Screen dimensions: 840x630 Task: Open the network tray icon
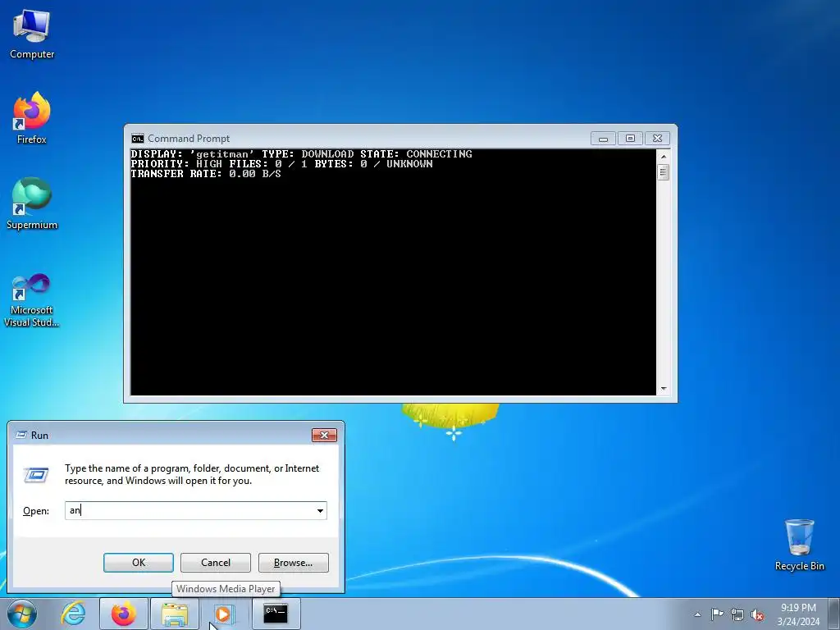737,615
